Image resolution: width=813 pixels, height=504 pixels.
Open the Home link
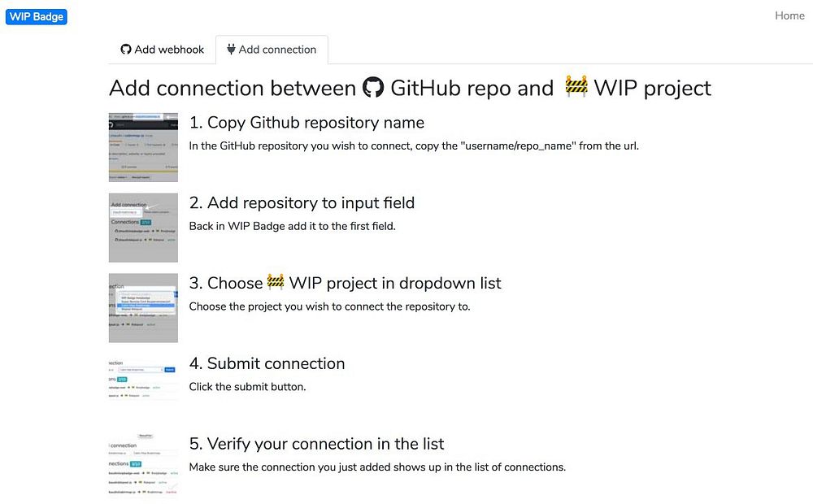[x=789, y=15]
